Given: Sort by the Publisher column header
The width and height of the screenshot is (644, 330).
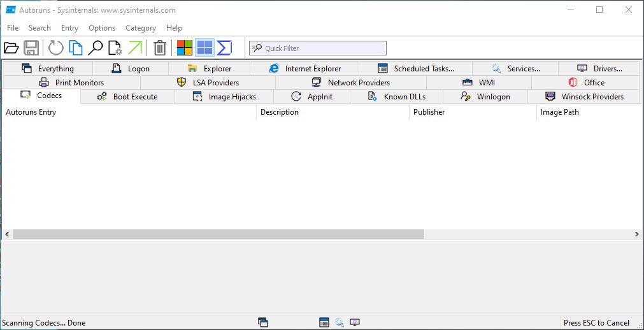Looking at the screenshot, I should [x=473, y=112].
